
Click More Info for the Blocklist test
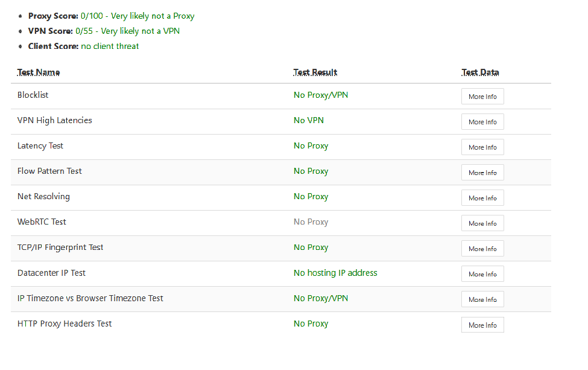tap(482, 97)
